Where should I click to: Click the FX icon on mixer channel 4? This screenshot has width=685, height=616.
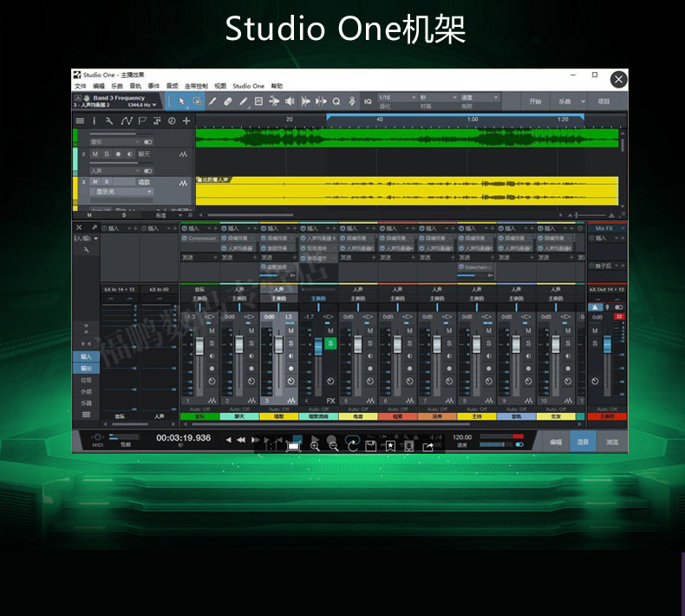(330, 401)
